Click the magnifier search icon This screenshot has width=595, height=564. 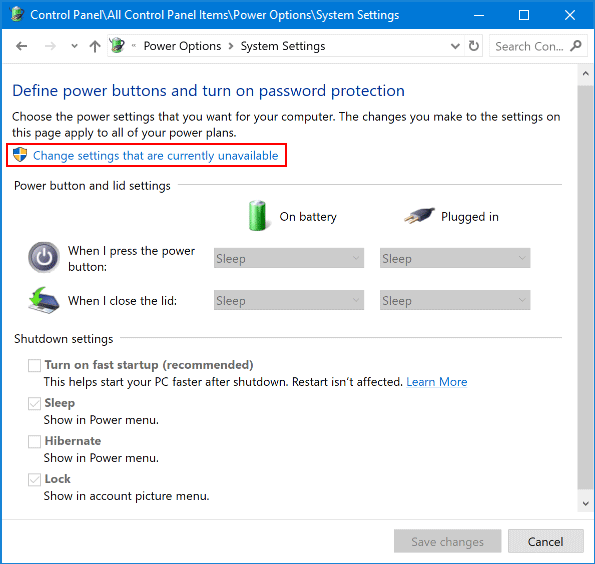point(576,46)
